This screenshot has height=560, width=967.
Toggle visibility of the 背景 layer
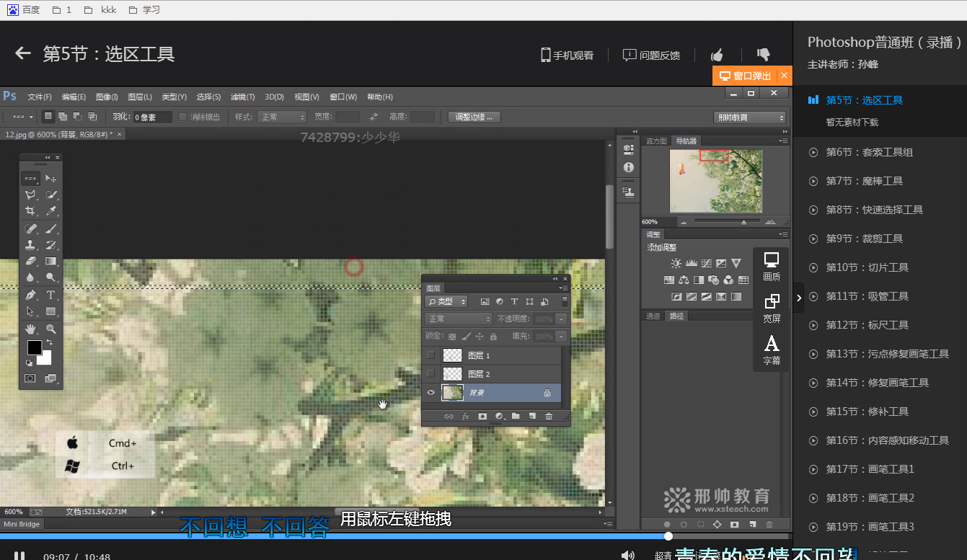(431, 393)
